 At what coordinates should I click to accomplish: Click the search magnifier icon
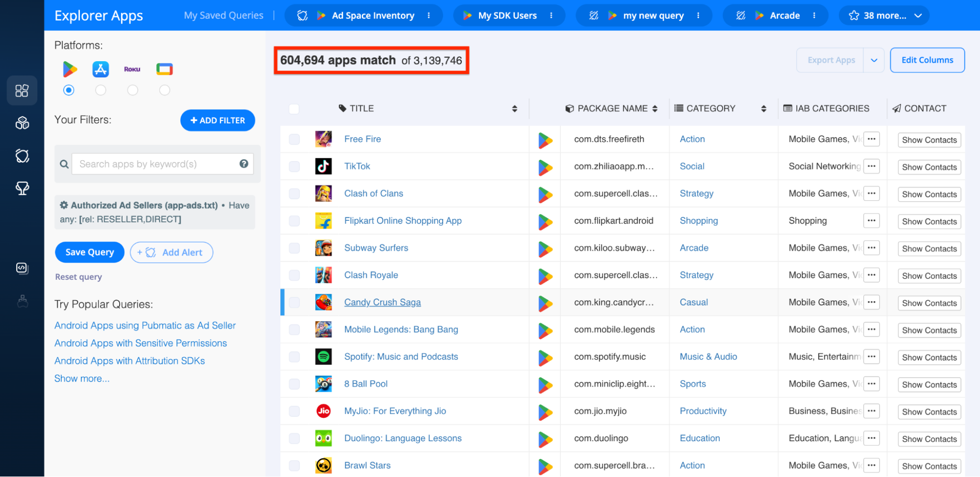pos(64,164)
